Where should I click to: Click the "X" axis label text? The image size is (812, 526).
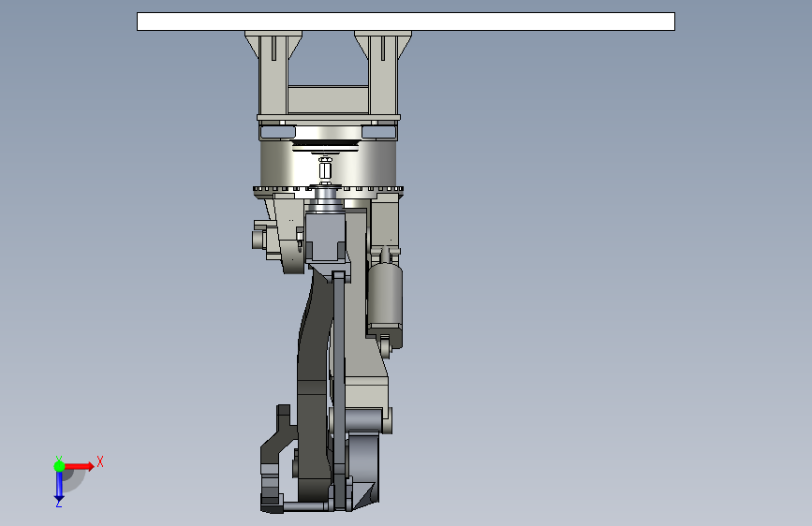click(100, 461)
